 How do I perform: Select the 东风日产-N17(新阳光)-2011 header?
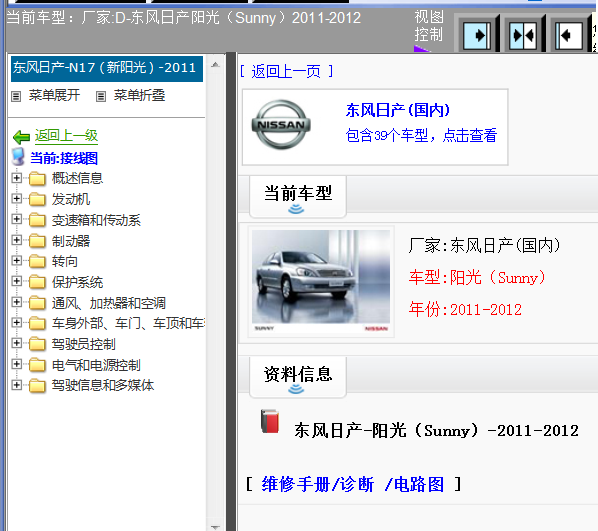click(107, 69)
